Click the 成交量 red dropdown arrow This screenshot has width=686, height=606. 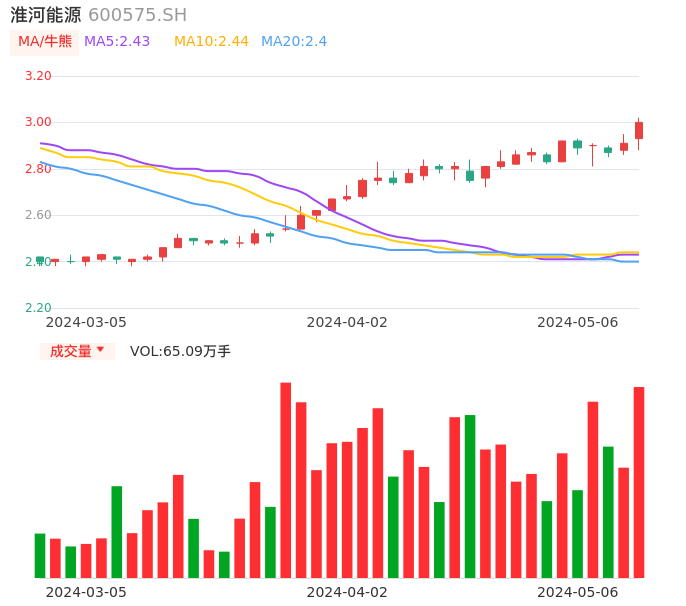click(101, 350)
